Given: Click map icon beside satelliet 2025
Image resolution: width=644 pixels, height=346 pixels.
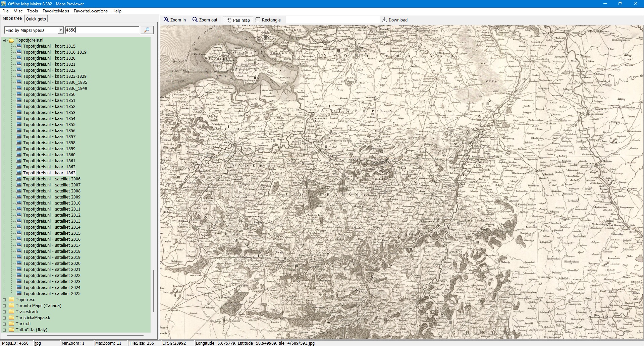Looking at the screenshot, I should (x=19, y=293).
